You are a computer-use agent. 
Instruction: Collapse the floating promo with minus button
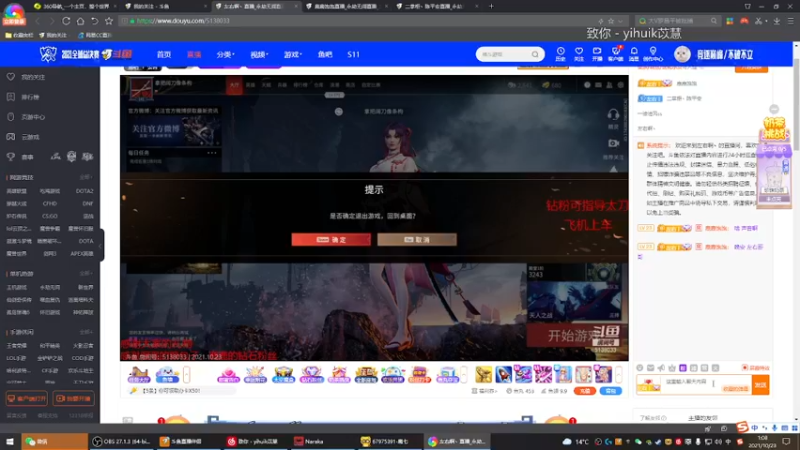pos(774,109)
